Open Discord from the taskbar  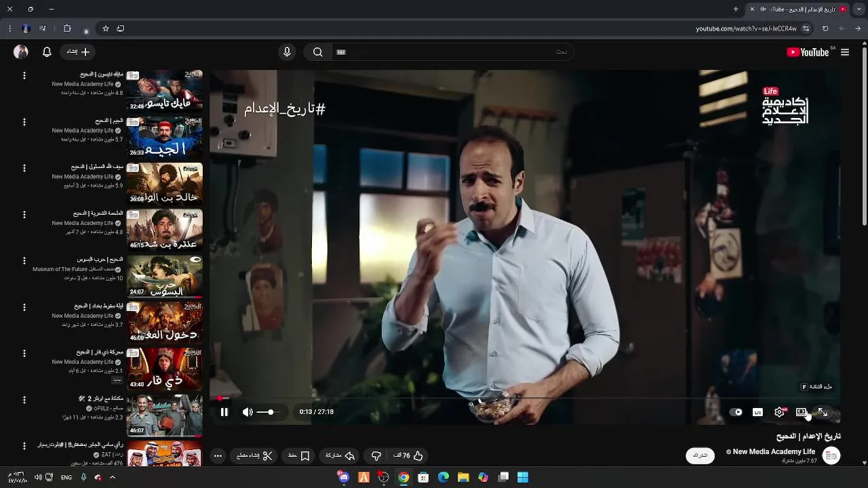(x=344, y=477)
